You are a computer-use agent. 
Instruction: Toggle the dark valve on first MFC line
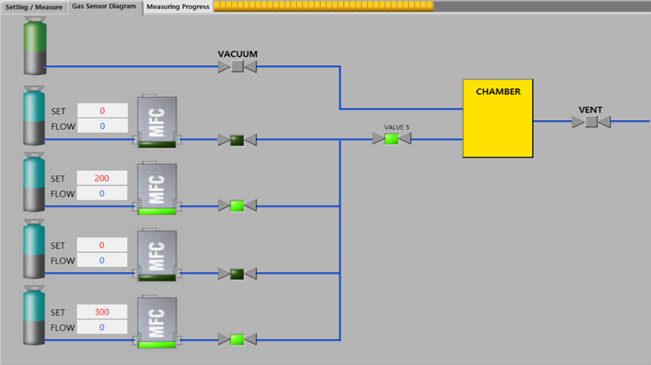(237, 140)
